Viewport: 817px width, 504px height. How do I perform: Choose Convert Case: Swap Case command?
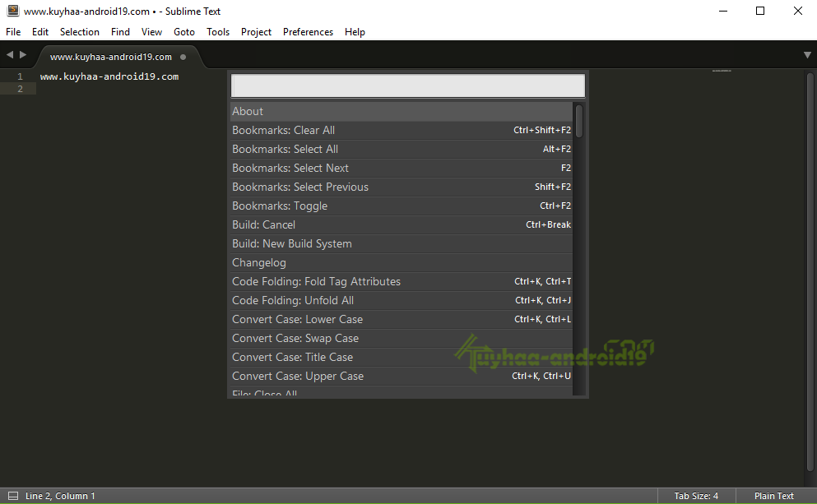[402, 339]
